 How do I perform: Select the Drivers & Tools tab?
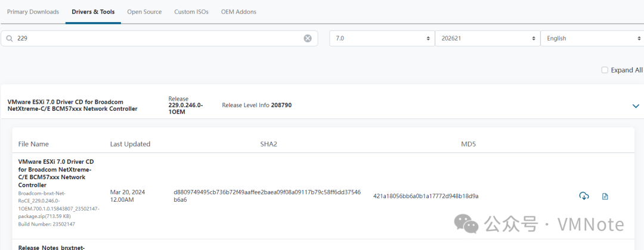(x=93, y=12)
